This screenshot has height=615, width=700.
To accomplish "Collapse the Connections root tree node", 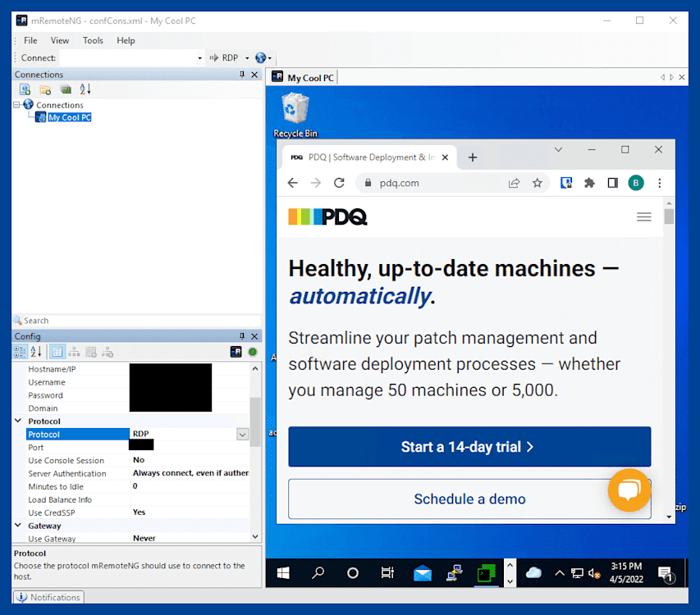I will pyautogui.click(x=16, y=105).
